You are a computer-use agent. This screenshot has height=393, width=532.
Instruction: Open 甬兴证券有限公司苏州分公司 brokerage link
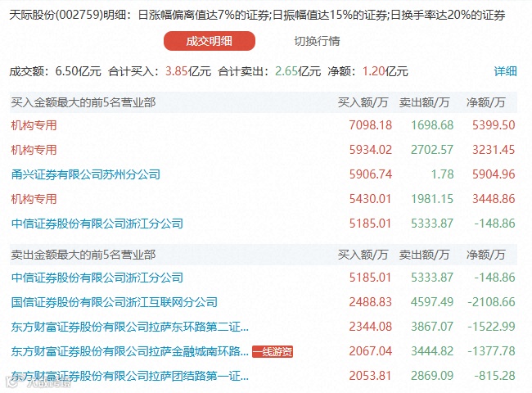pyautogui.click(x=85, y=174)
